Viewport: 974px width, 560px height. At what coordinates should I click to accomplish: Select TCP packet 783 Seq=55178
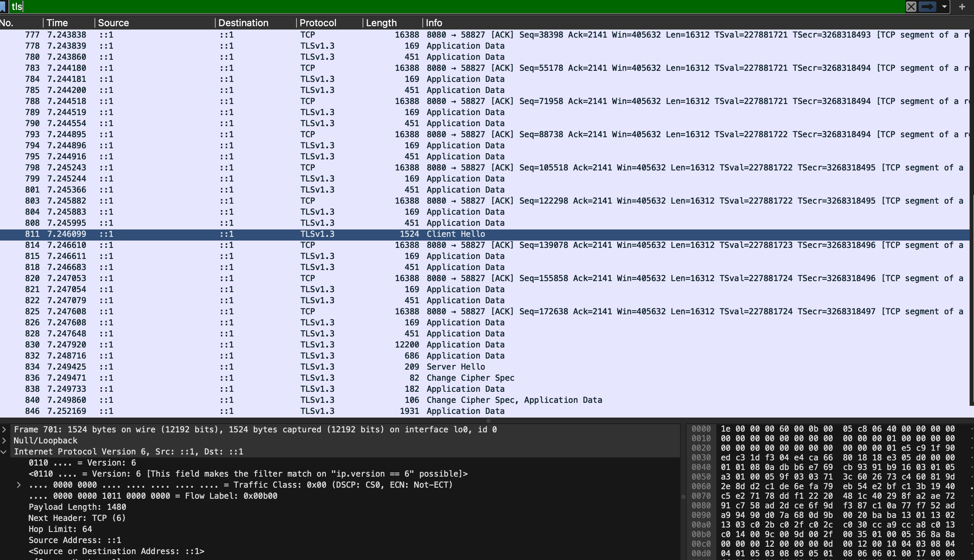[x=485, y=68]
